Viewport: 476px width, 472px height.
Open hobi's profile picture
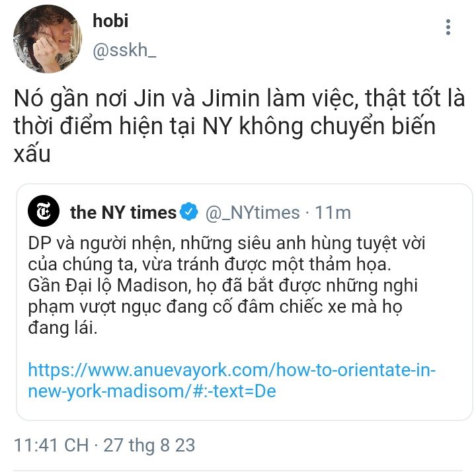click(48, 39)
